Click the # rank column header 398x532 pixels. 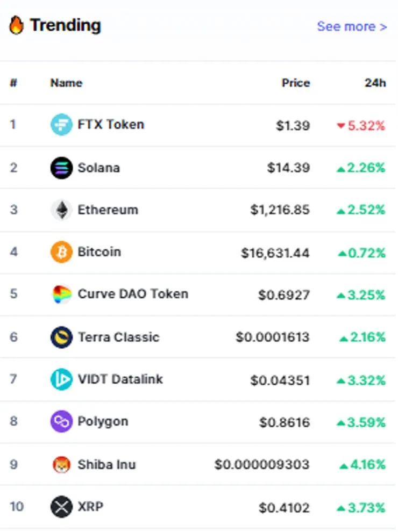(13, 83)
